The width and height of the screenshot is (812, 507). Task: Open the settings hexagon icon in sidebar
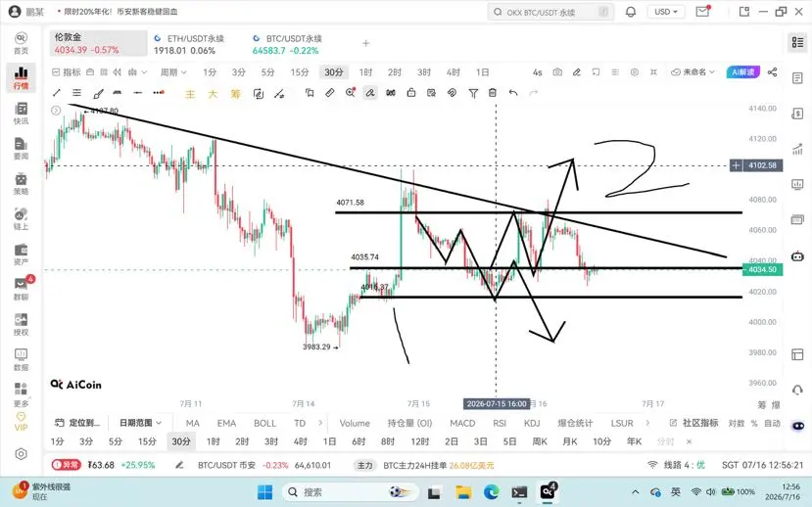[21, 454]
